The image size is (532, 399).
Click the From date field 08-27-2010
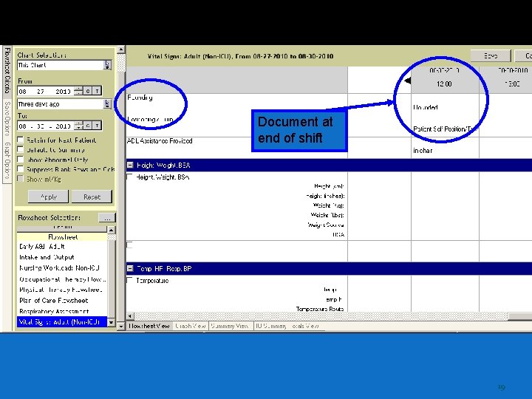point(46,92)
